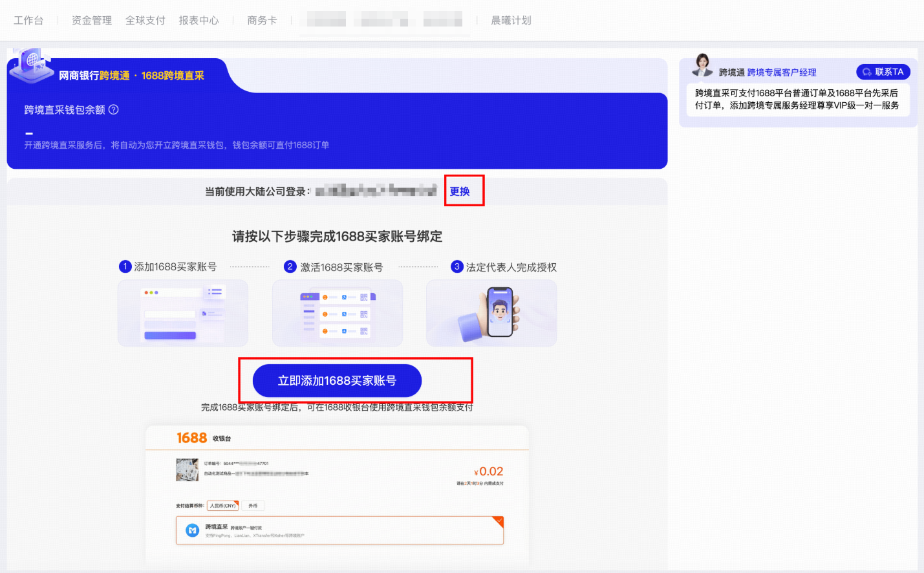Viewport: 924px width, 573px height.
Task: Click 更换 to switch login company
Action: [460, 191]
